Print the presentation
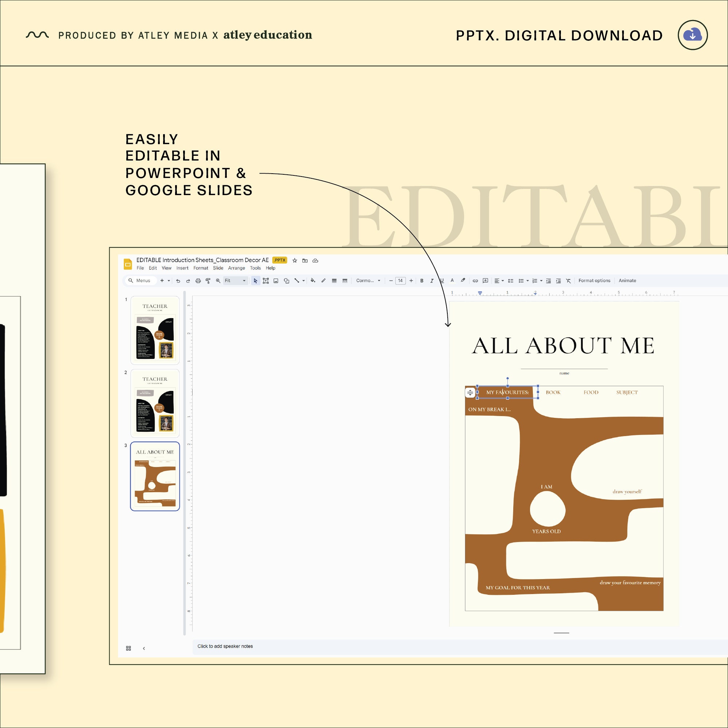Image resolution: width=728 pixels, height=728 pixels. pos(198,281)
